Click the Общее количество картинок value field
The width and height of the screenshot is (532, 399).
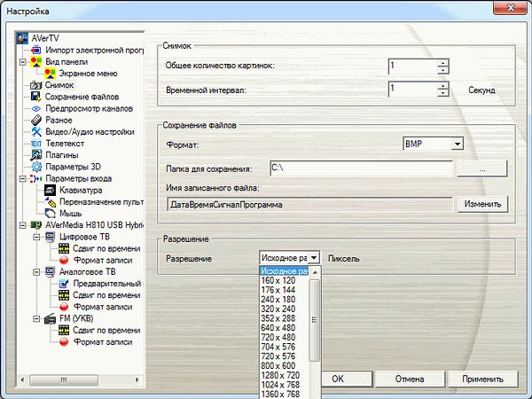[413, 66]
